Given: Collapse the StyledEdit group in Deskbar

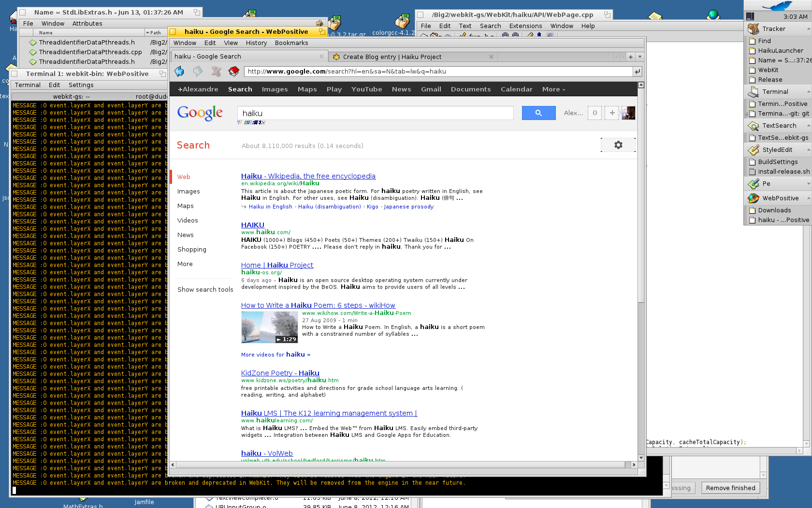Looking at the screenshot, I should tap(808, 150).
